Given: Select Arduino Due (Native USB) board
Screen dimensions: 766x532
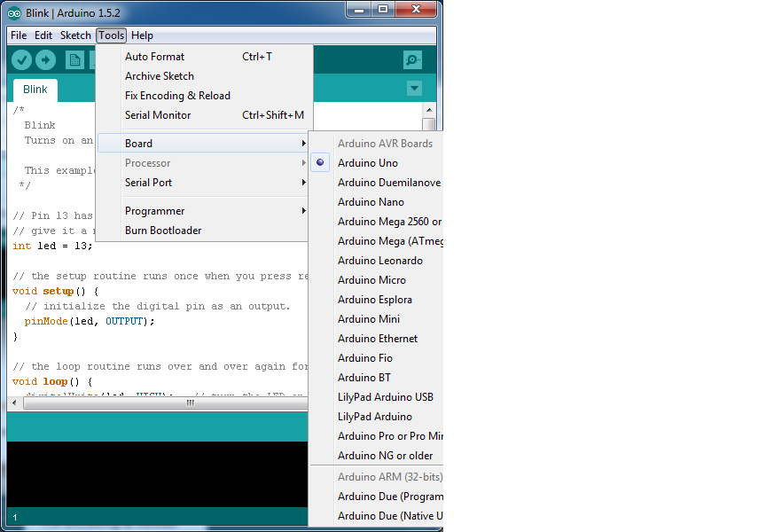Looking at the screenshot, I should pyautogui.click(x=377, y=516).
